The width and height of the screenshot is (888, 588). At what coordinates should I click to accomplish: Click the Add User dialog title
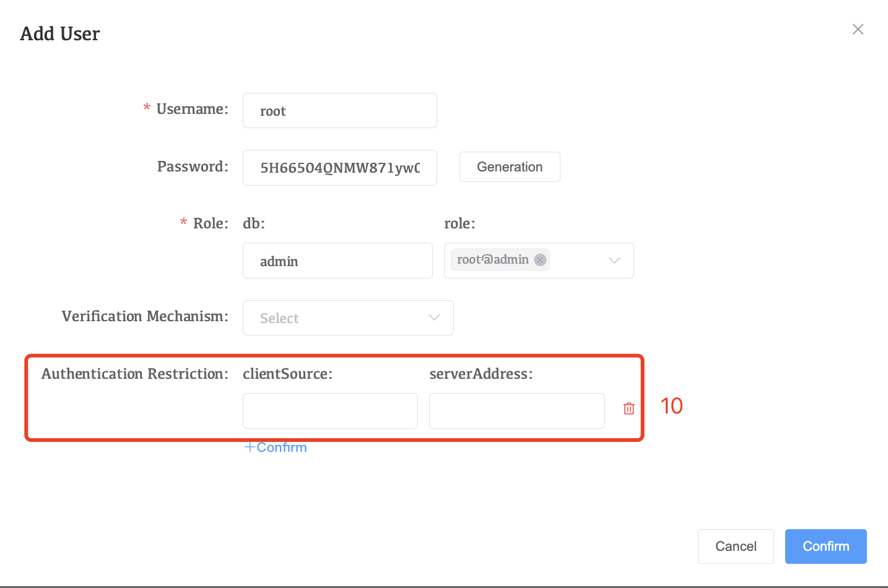(x=60, y=33)
